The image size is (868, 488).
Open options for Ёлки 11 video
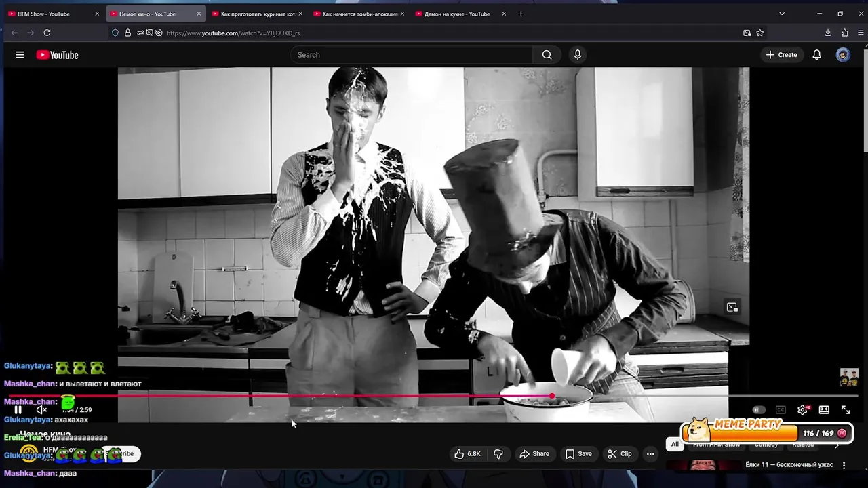click(844, 466)
